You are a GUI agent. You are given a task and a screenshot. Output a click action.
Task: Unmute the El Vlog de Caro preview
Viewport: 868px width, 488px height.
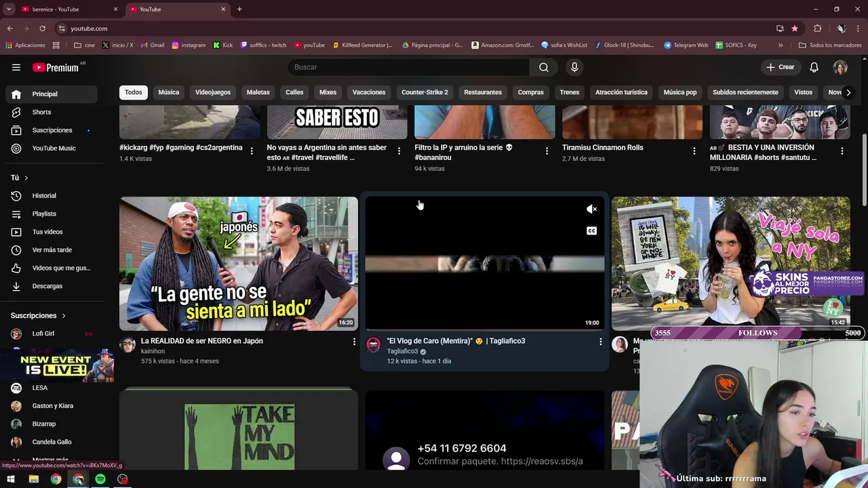[x=591, y=209]
